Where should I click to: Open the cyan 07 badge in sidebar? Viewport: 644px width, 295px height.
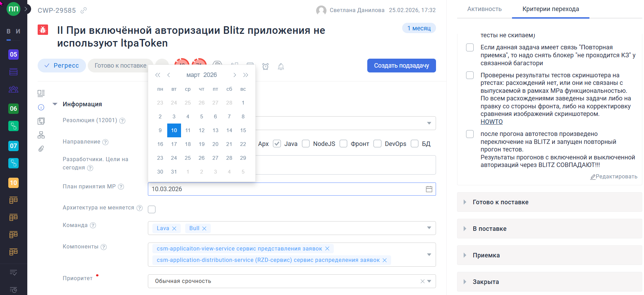point(13,146)
